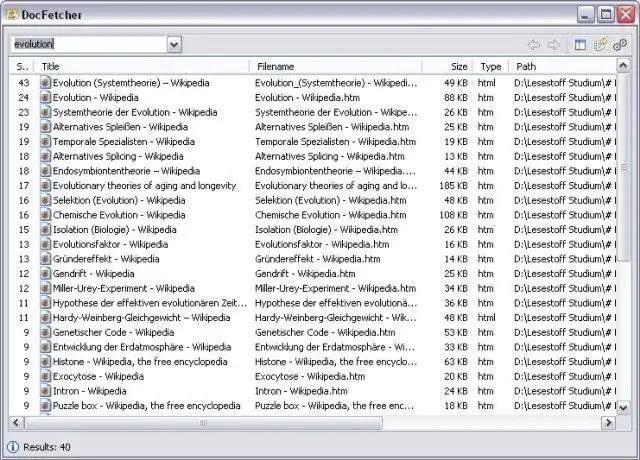Click filename Evolution - Wikipedia.htm

[307, 98]
